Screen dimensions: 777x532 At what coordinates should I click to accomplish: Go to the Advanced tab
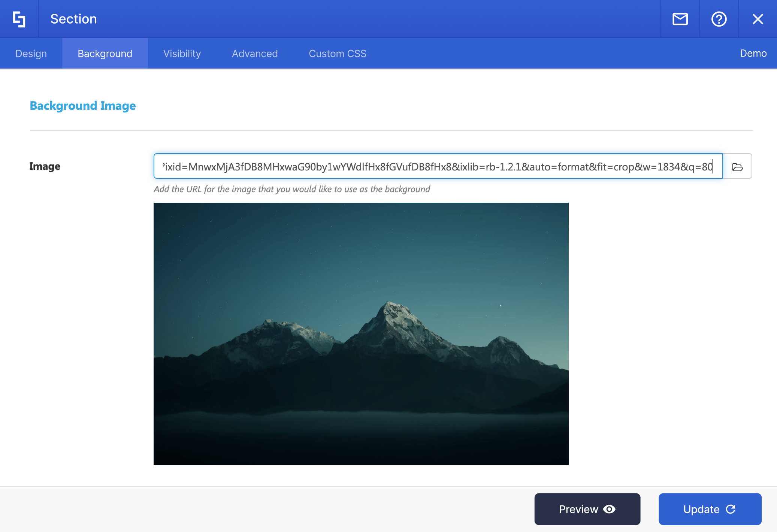(x=255, y=54)
